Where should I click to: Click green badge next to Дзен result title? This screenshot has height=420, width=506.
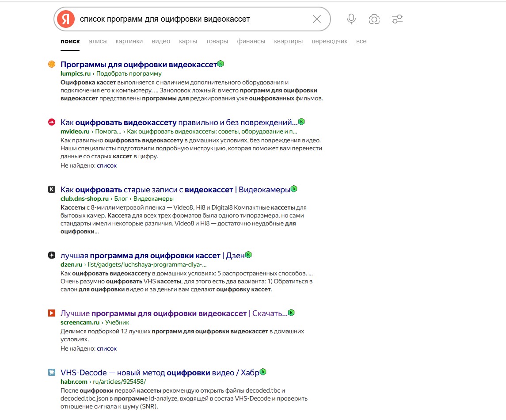coord(248,254)
